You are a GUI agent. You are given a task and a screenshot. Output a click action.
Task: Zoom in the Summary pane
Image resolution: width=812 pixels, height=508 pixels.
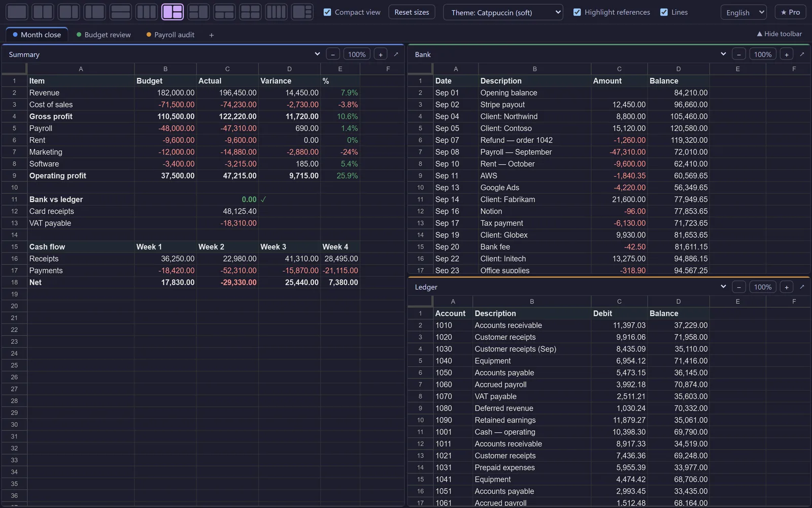click(381, 54)
